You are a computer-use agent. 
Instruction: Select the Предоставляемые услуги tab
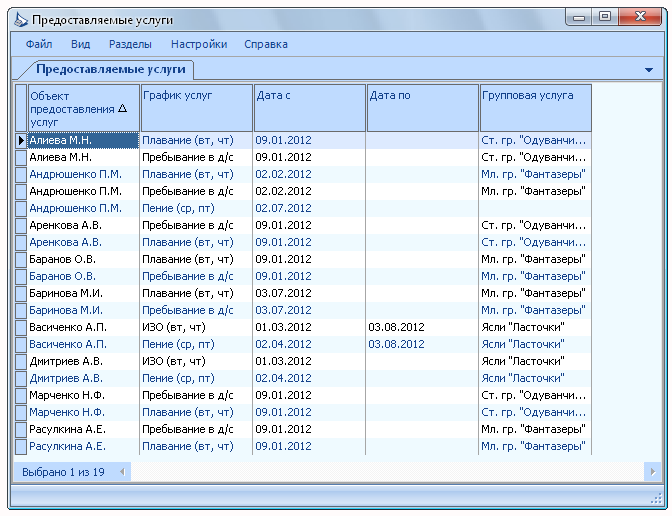(111, 69)
